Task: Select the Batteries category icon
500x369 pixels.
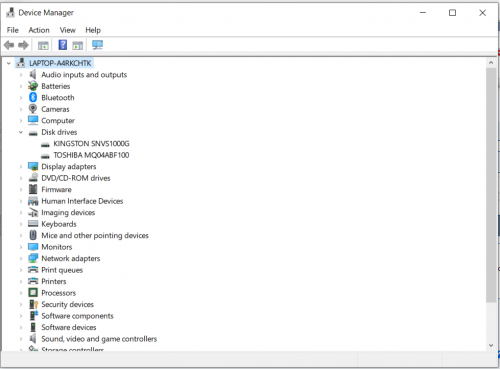Action: [x=33, y=86]
